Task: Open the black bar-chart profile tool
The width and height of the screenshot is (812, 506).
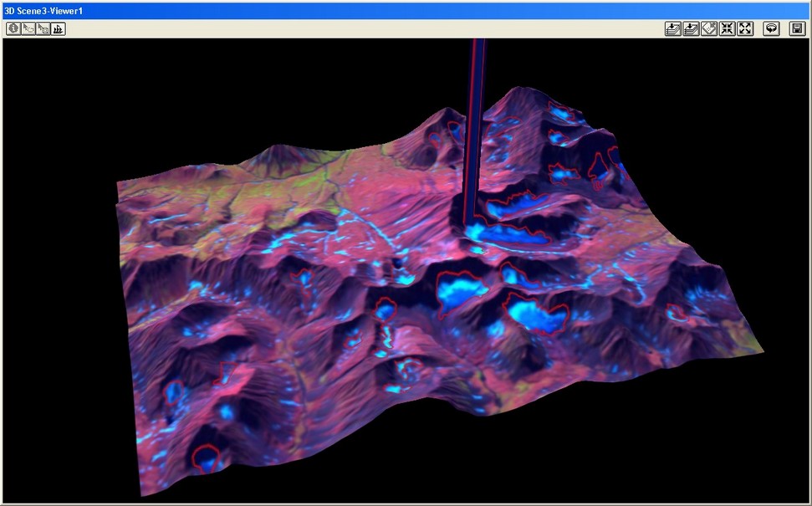Action: click(x=58, y=28)
